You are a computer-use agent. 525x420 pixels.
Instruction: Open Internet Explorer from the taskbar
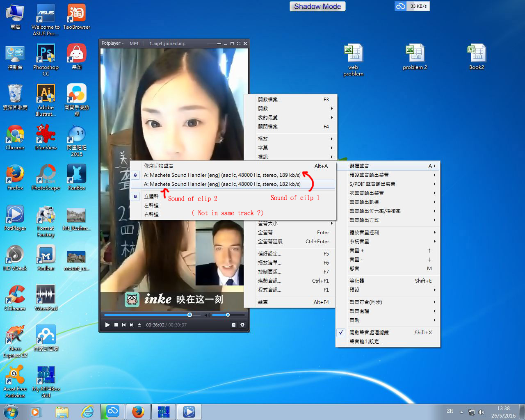[x=87, y=411]
